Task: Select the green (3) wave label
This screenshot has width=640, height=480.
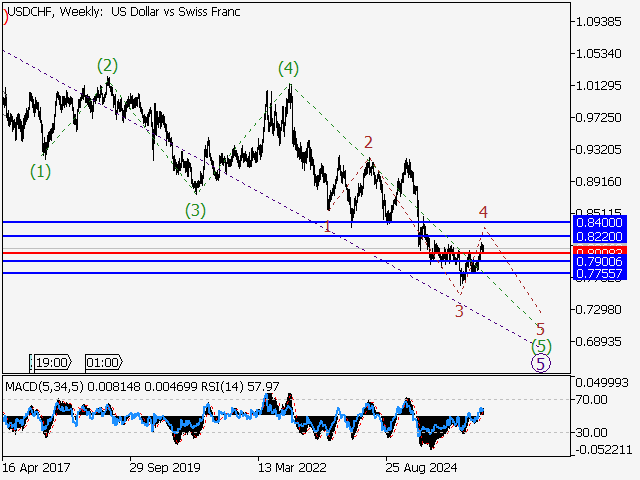Action: pos(195,210)
